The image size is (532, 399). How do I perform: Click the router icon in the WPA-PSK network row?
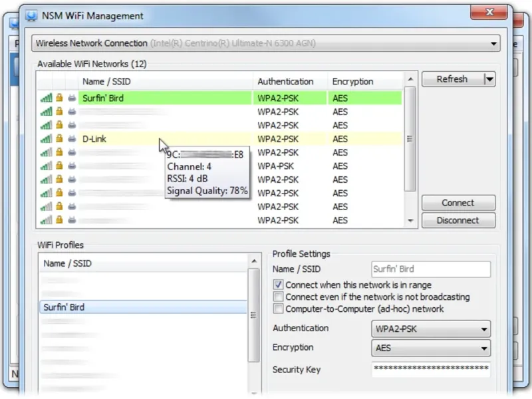[72, 166]
